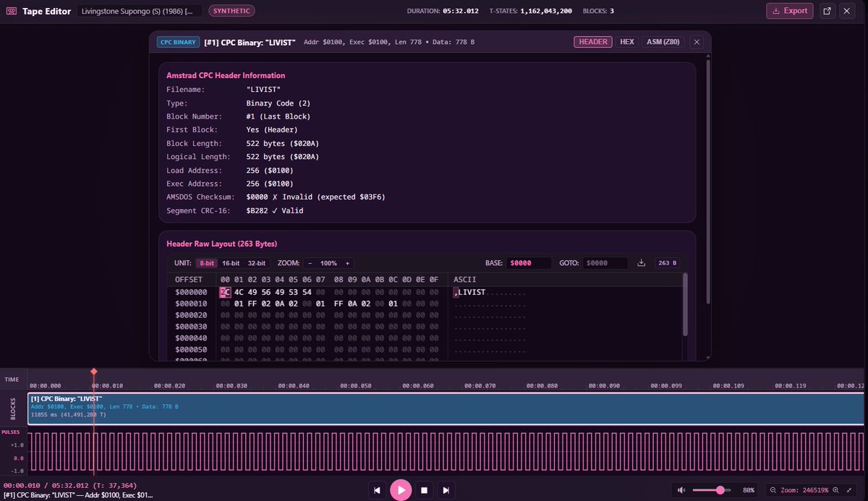
Task: Click the SYNTHETIC badge
Action: [232, 11]
